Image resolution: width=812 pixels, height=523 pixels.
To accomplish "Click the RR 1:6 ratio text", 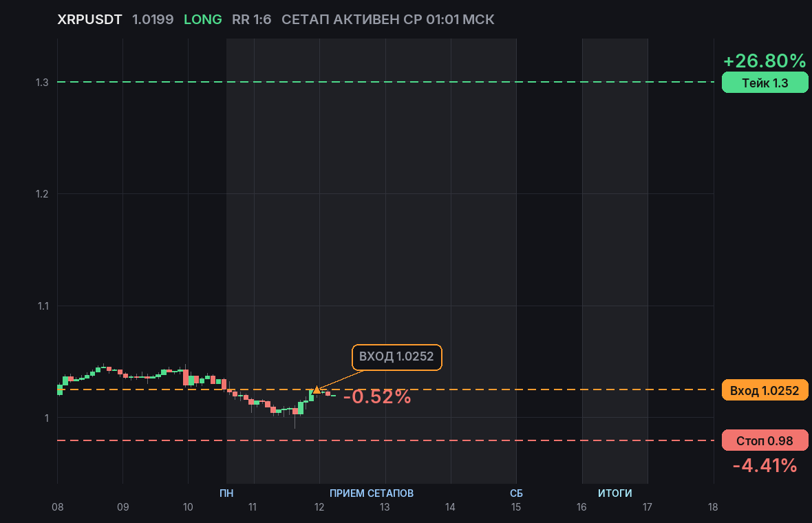I will [x=252, y=20].
